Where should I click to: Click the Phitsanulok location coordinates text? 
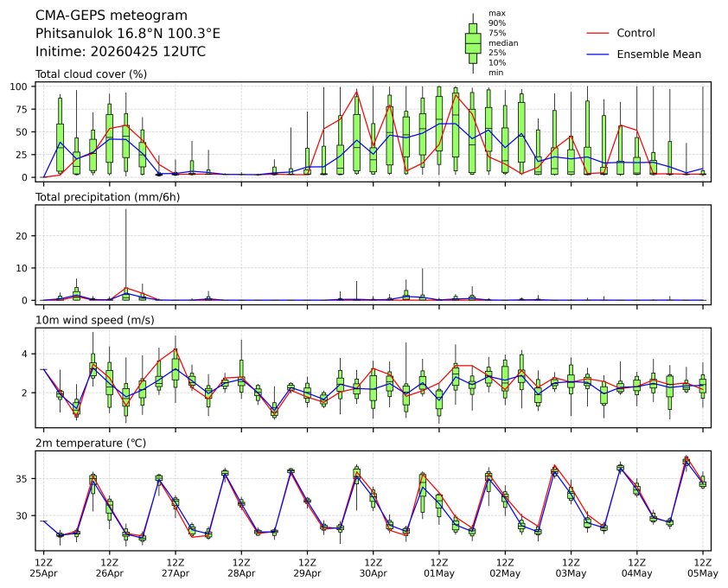(127, 33)
